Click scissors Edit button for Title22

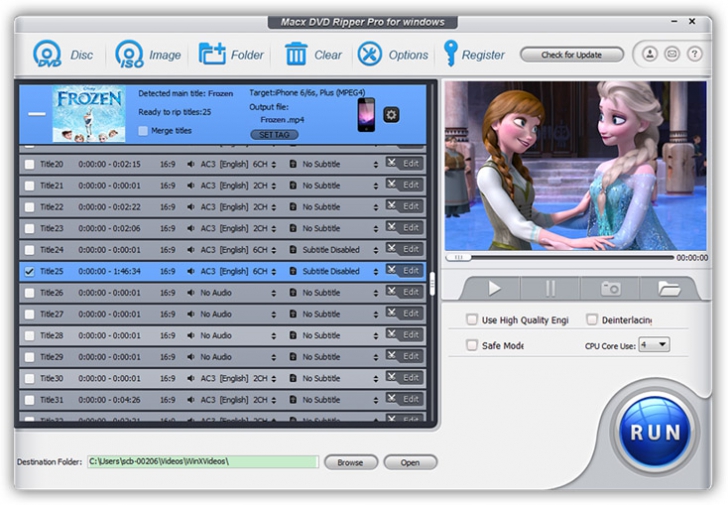tap(405, 206)
